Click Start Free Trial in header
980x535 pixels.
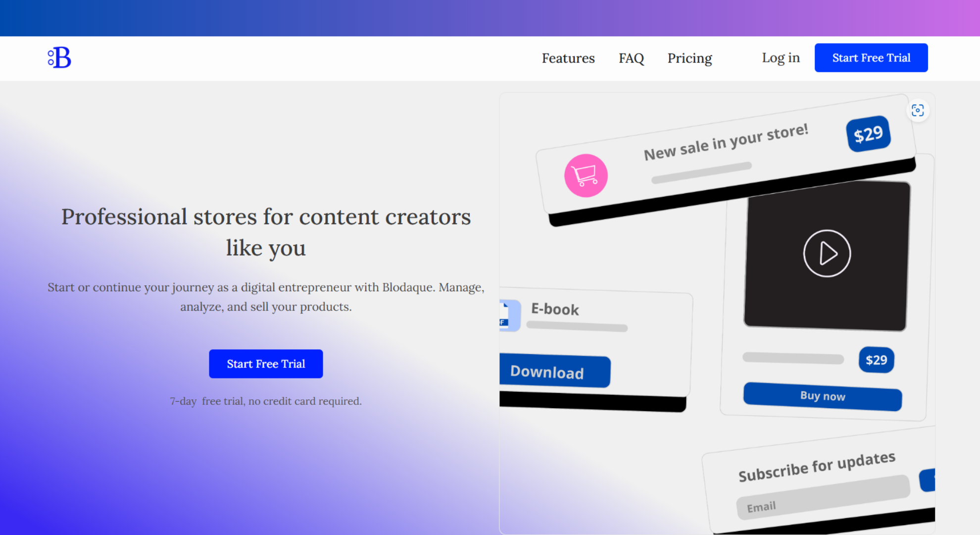(x=871, y=57)
